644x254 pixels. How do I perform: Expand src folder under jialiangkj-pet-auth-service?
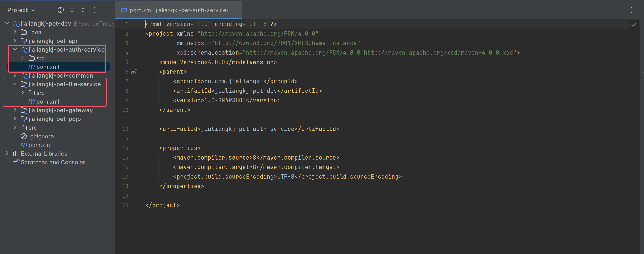23,58
